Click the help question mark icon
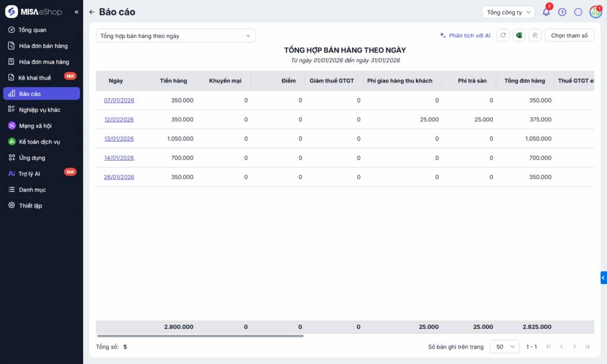The width and height of the screenshot is (607, 364). [562, 12]
